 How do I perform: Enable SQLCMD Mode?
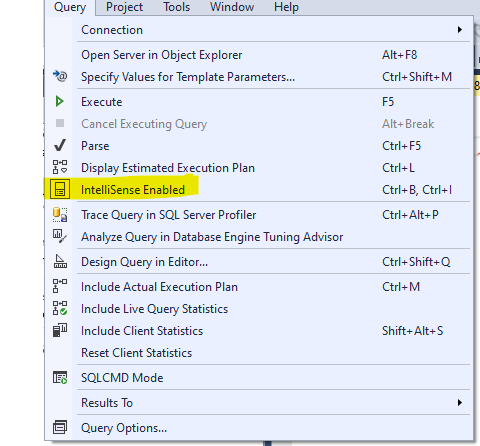click(x=258, y=378)
